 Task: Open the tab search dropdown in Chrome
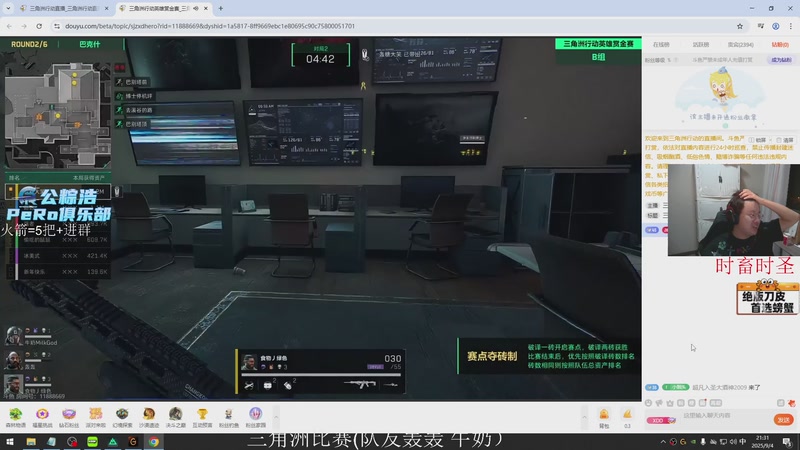pos(8,8)
